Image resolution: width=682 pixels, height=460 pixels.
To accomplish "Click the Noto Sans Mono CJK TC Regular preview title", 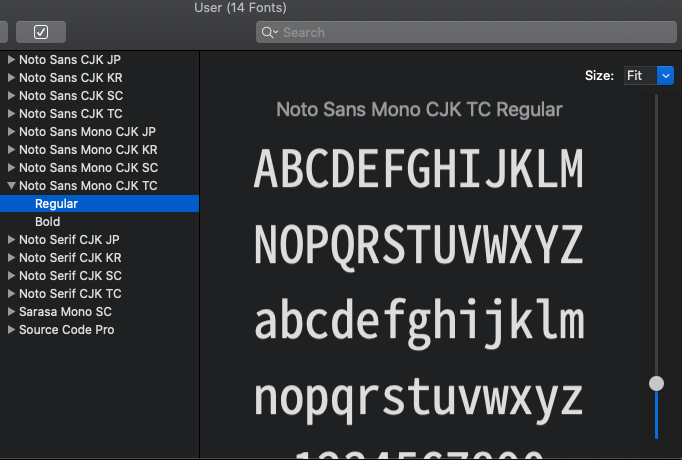I will coord(419,109).
